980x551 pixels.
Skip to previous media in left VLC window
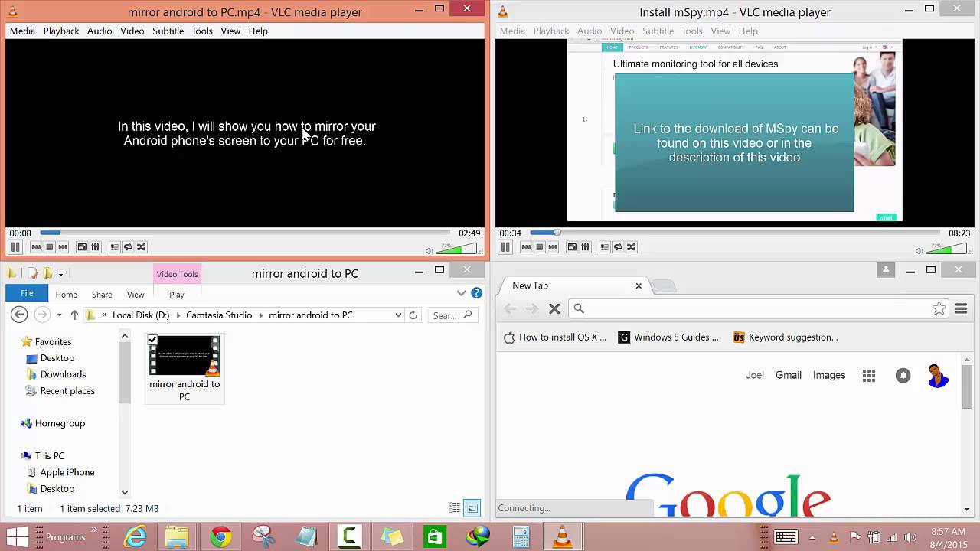click(x=36, y=247)
